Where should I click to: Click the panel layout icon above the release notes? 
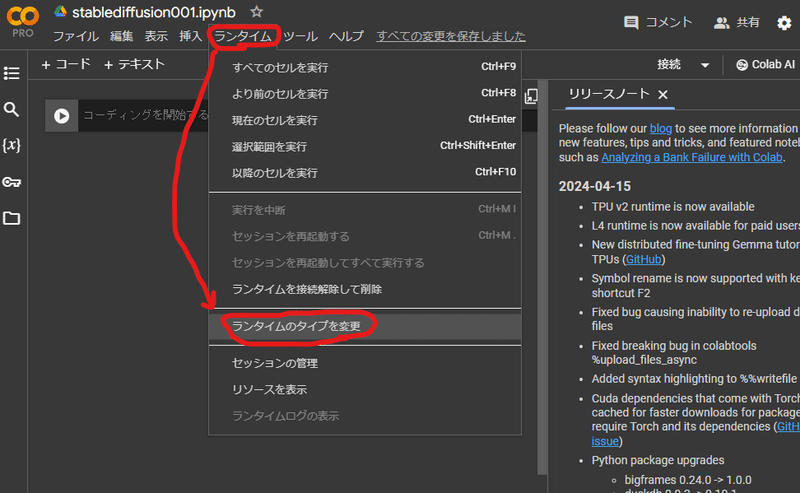[531, 96]
